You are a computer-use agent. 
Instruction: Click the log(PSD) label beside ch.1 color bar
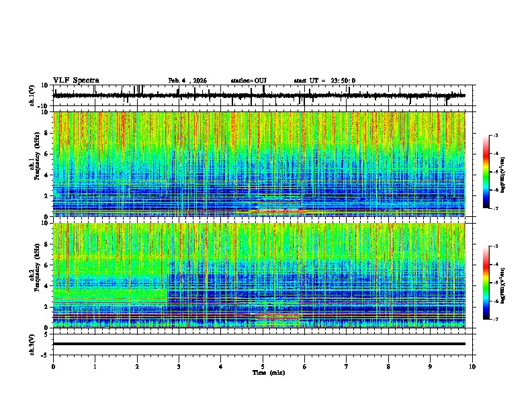pyautogui.click(x=502, y=175)
